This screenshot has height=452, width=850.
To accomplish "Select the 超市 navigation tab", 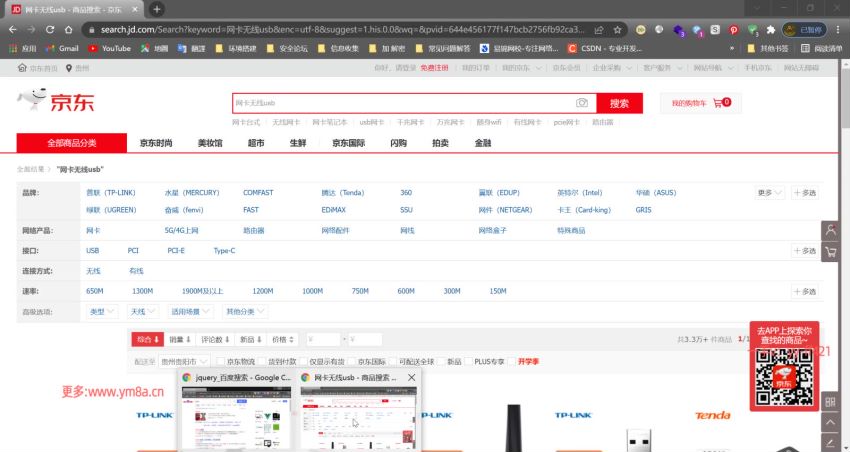I will [x=256, y=143].
